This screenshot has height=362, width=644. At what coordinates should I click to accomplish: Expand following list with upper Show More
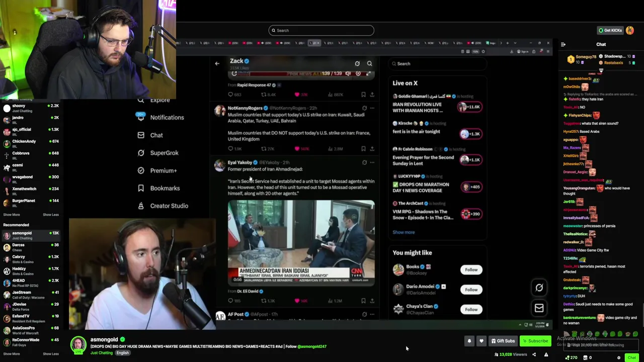click(x=12, y=215)
